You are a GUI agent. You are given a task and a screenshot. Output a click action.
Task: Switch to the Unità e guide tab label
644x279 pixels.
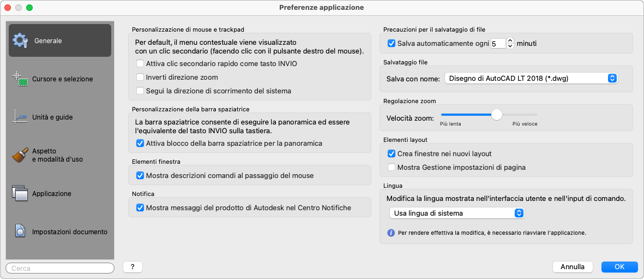(x=52, y=117)
